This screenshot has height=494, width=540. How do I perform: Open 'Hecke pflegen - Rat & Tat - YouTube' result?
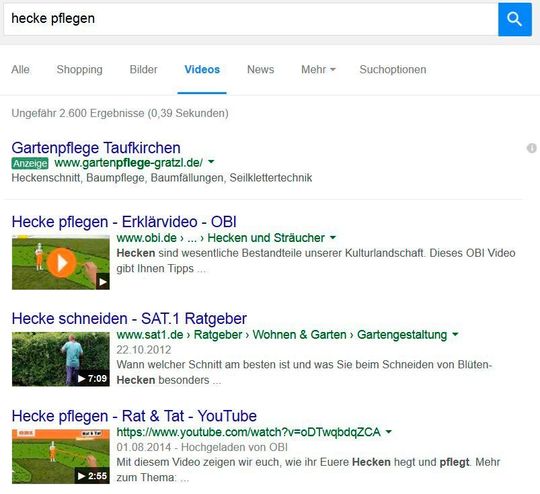click(134, 416)
